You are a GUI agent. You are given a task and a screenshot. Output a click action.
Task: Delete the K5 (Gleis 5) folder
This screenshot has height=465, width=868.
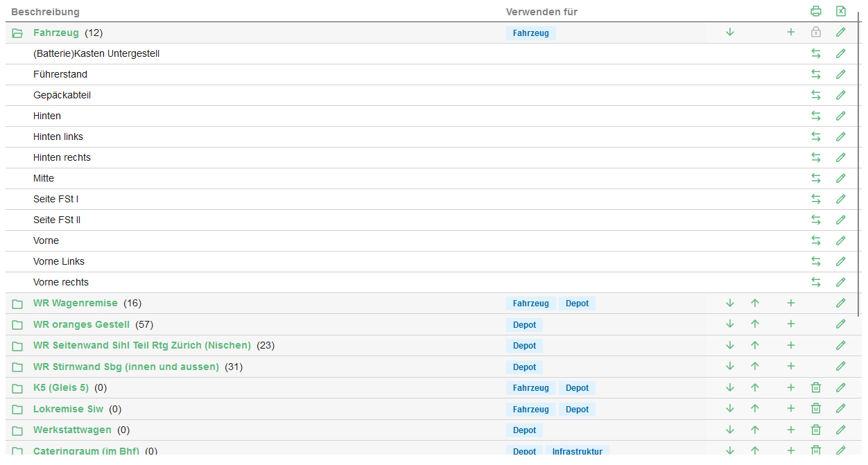[x=816, y=388]
